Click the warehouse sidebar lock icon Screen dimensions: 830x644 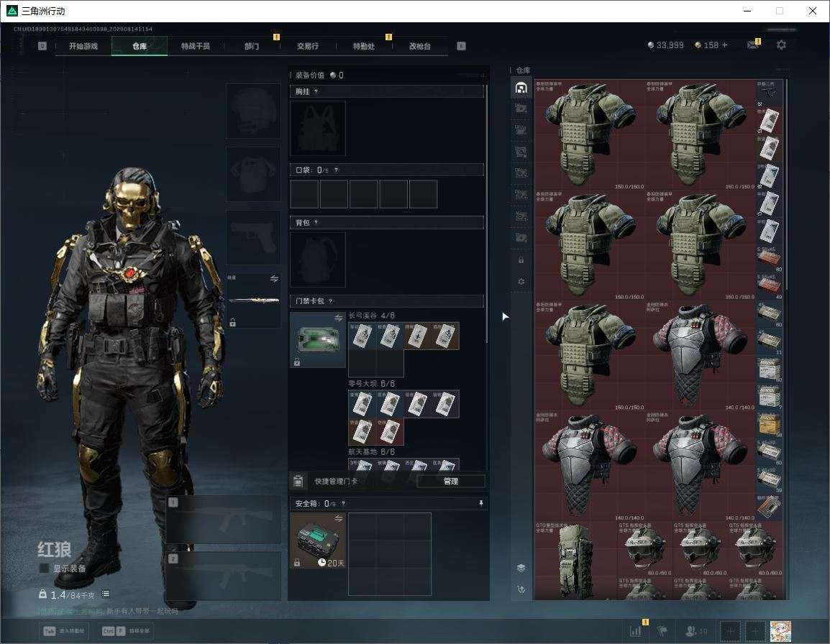[521, 259]
